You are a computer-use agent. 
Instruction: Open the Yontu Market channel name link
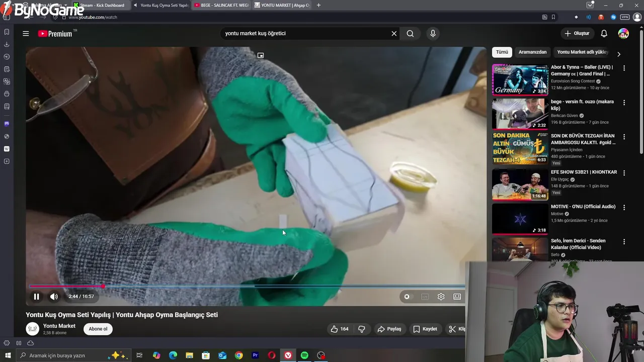(x=59, y=326)
